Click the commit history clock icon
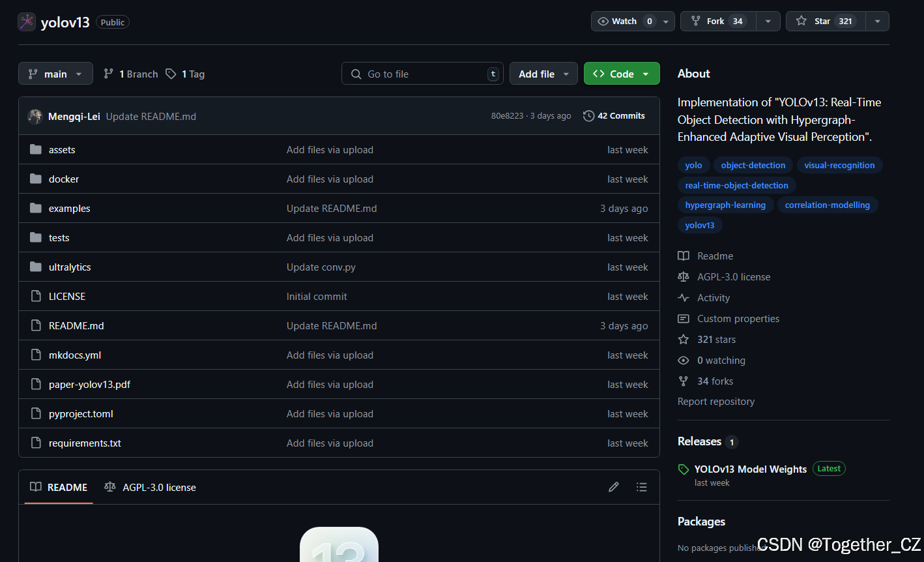Viewport: 924px width, 562px height. click(x=588, y=116)
